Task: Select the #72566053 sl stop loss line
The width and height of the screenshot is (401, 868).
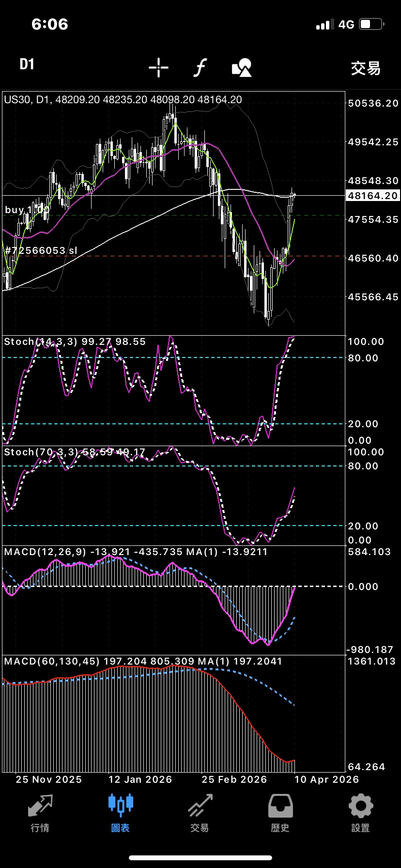Action: point(41,250)
